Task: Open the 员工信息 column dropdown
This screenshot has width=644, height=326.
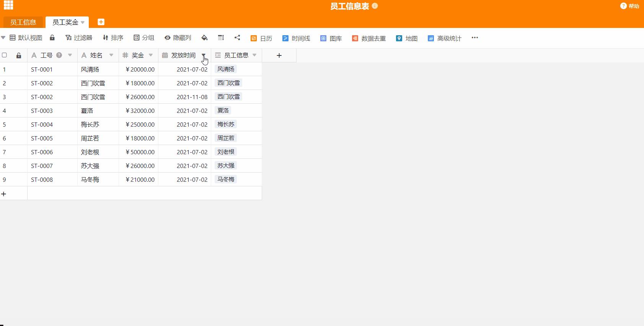Action: (x=254, y=55)
